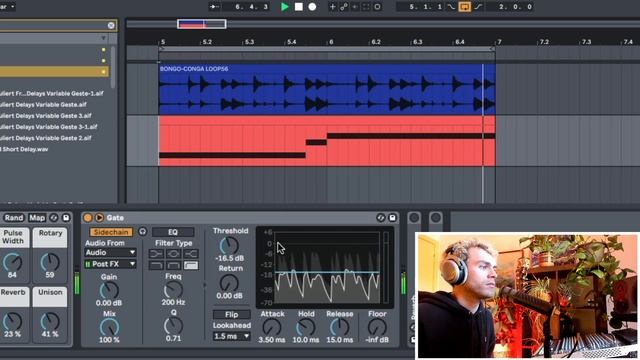The width and height of the screenshot is (640, 360).
Task: Click the Session Record Button ring icon
Action: point(378,7)
